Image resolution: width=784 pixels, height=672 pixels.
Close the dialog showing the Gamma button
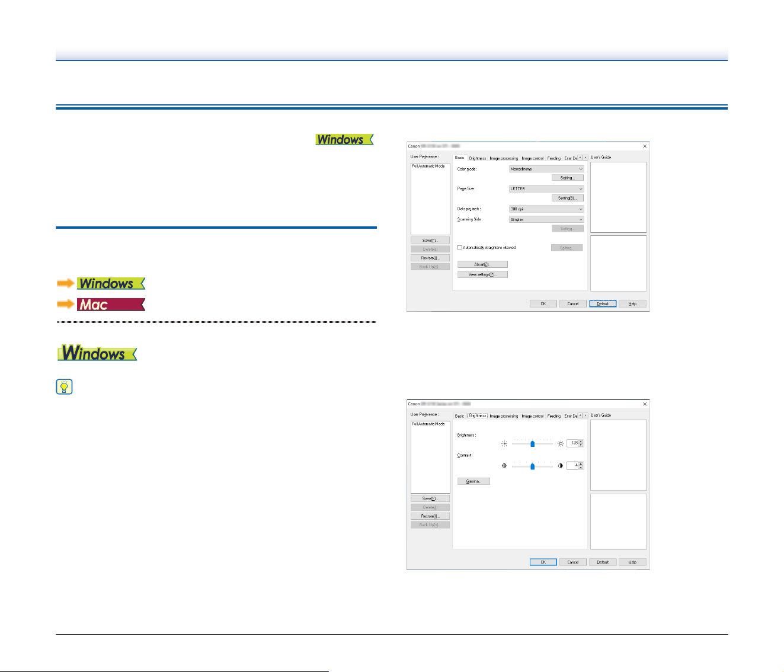pyautogui.click(x=645, y=404)
